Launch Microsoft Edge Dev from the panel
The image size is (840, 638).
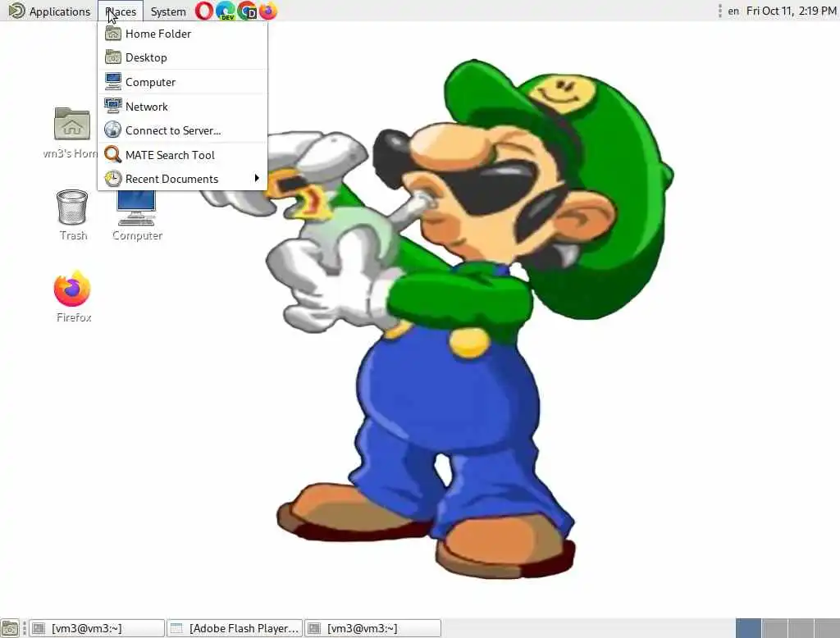point(226,11)
